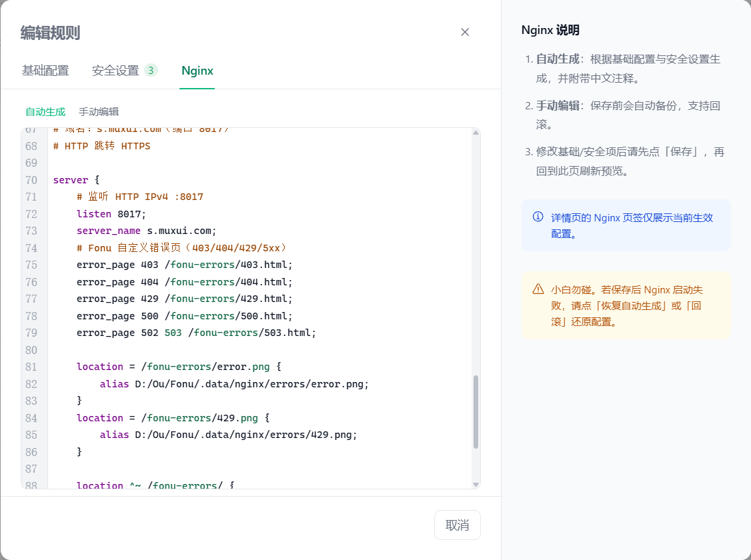Click the blue 详情页的 Nginx 页签 notice text
Screen dimensions: 751x560
[x=632, y=225]
